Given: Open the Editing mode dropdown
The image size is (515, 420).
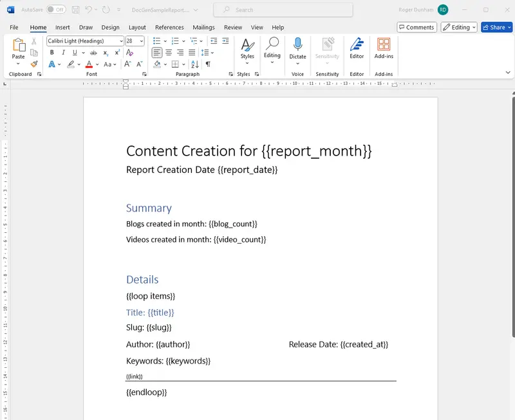Looking at the screenshot, I should coord(459,28).
